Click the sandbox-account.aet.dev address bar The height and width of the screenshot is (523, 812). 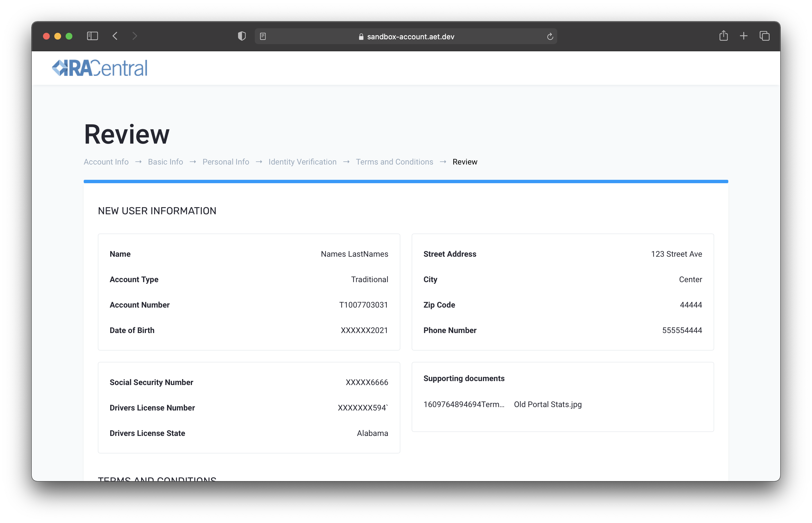(410, 37)
